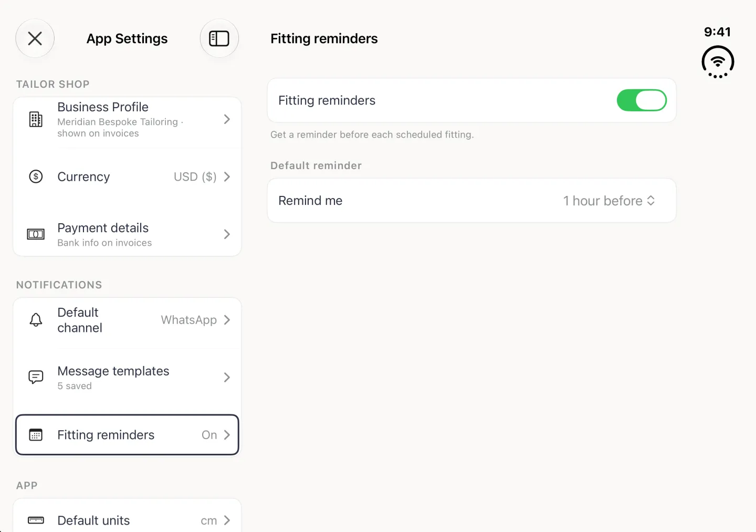Click the 'Default reminder' section heading
The height and width of the screenshot is (532, 756).
tap(316, 165)
